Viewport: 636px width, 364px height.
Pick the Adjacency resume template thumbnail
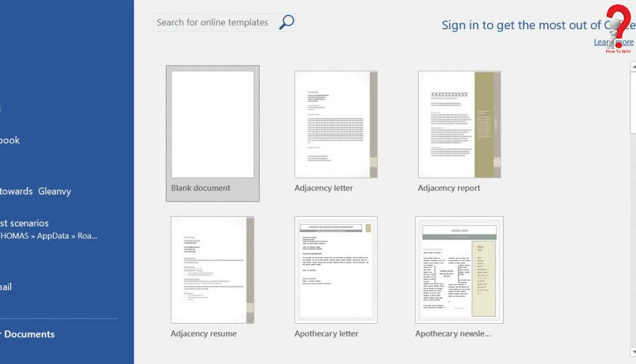(212, 270)
